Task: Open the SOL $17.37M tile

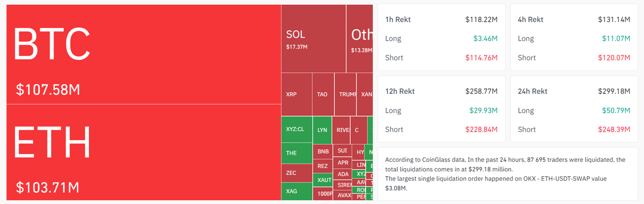Action: pyautogui.click(x=313, y=39)
